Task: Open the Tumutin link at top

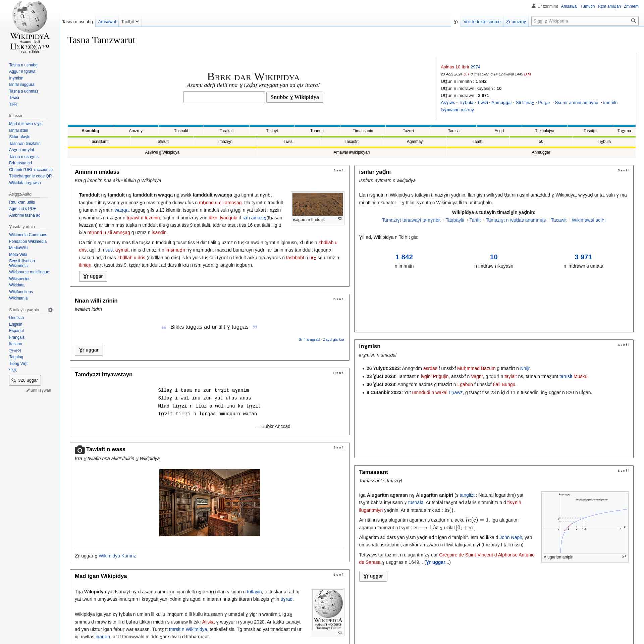Action: click(x=587, y=6)
